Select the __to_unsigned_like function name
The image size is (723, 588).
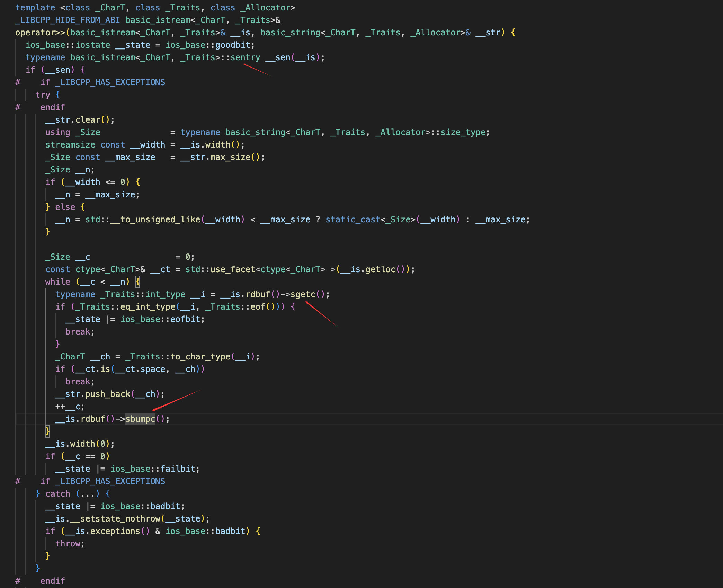point(155,220)
